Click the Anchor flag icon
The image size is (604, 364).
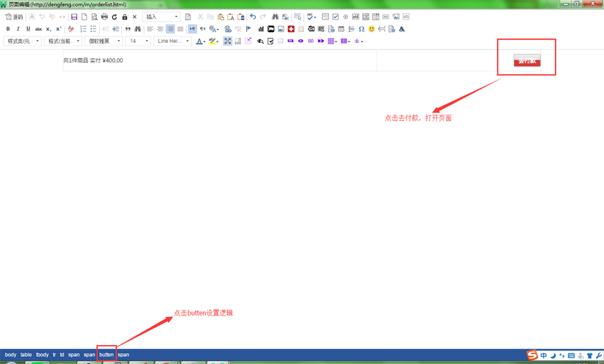(248, 29)
